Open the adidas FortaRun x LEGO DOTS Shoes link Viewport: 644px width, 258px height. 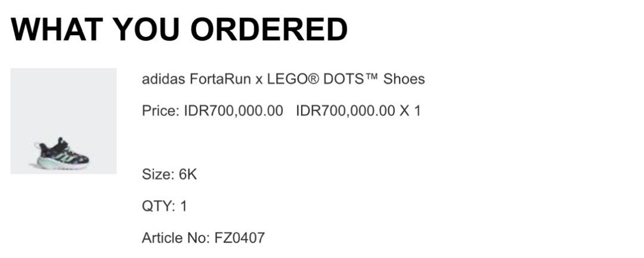[x=283, y=79]
